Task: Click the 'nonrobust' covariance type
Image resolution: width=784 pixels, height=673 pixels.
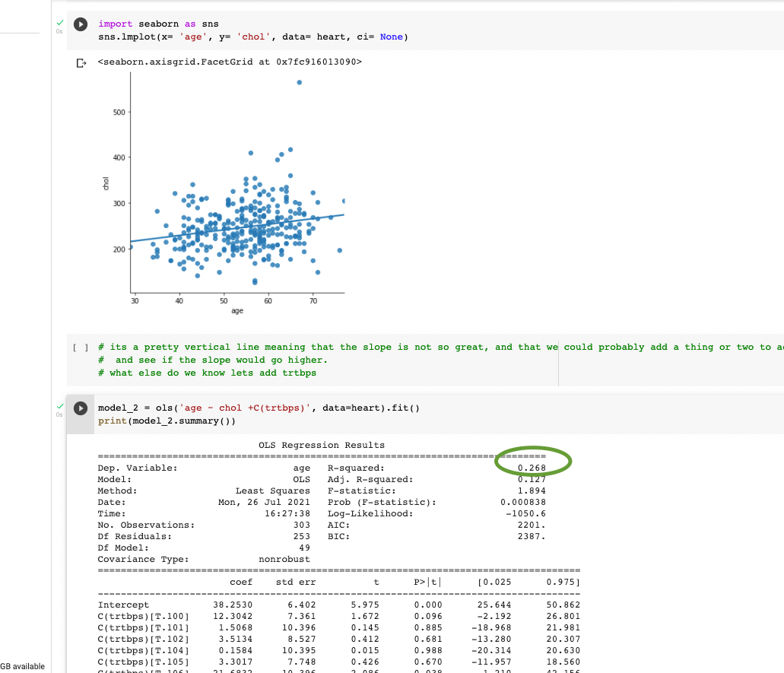Action: point(284,560)
